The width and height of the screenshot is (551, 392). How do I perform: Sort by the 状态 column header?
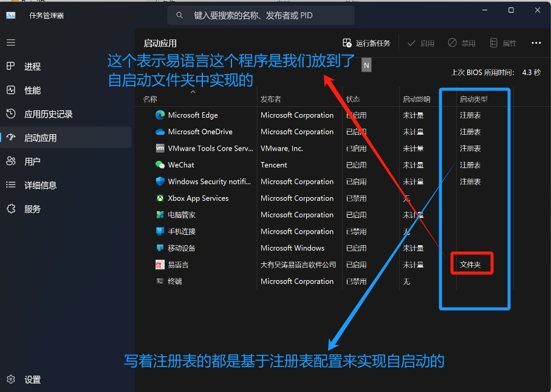coord(353,100)
